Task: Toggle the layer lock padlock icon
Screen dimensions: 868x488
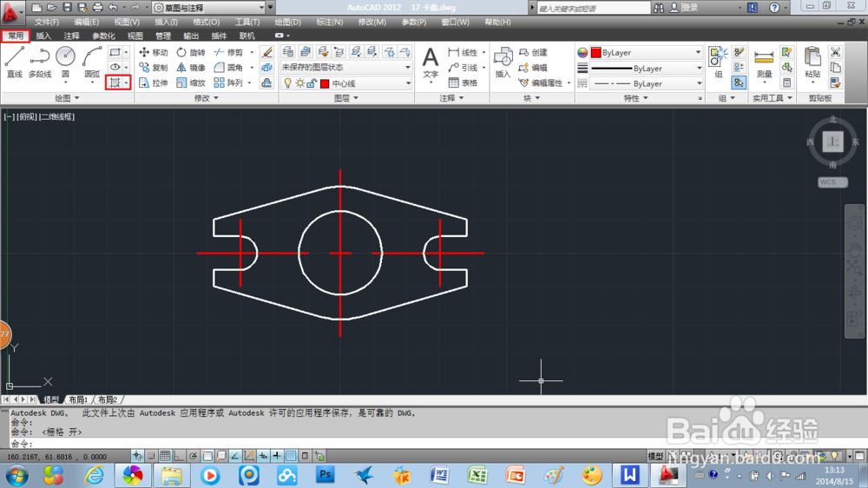Action: [312, 83]
